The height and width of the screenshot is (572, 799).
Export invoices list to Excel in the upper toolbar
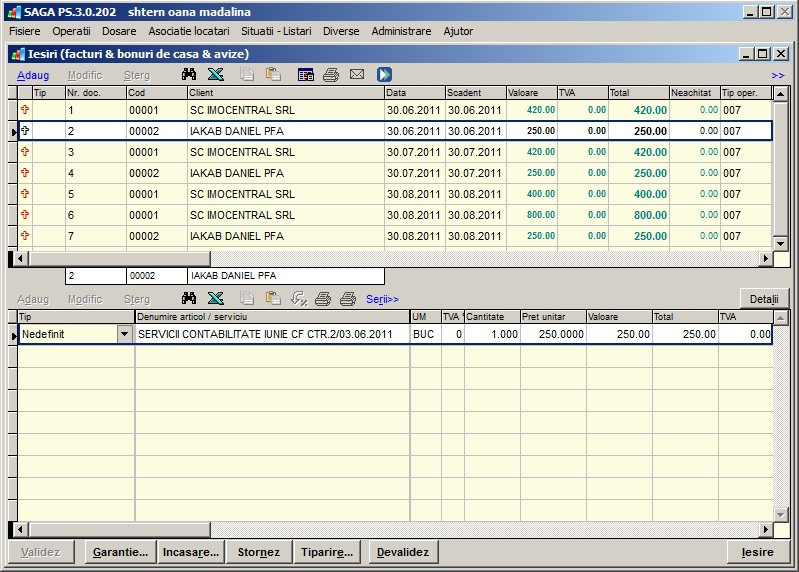[x=216, y=74]
